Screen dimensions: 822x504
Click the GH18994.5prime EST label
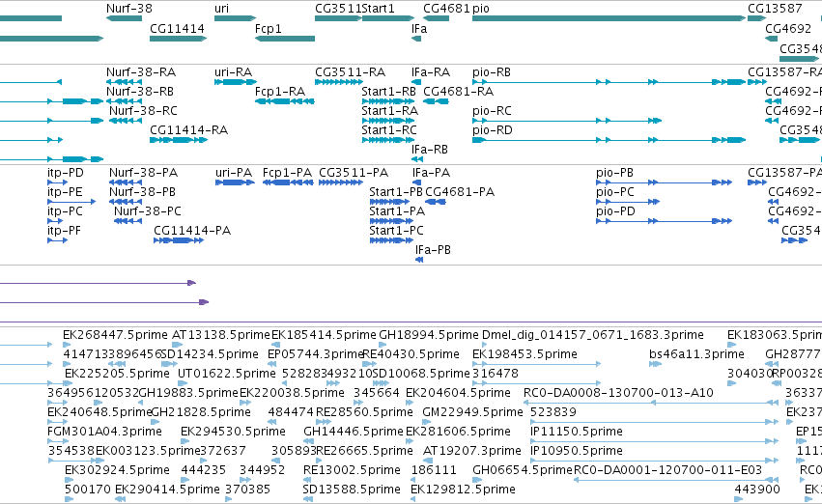click(x=429, y=335)
